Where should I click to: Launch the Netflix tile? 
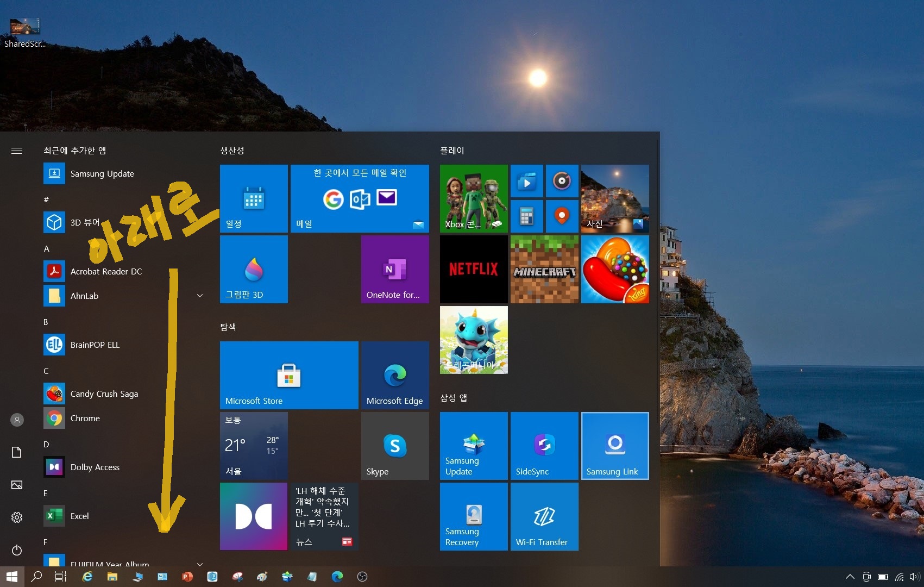pyautogui.click(x=474, y=269)
